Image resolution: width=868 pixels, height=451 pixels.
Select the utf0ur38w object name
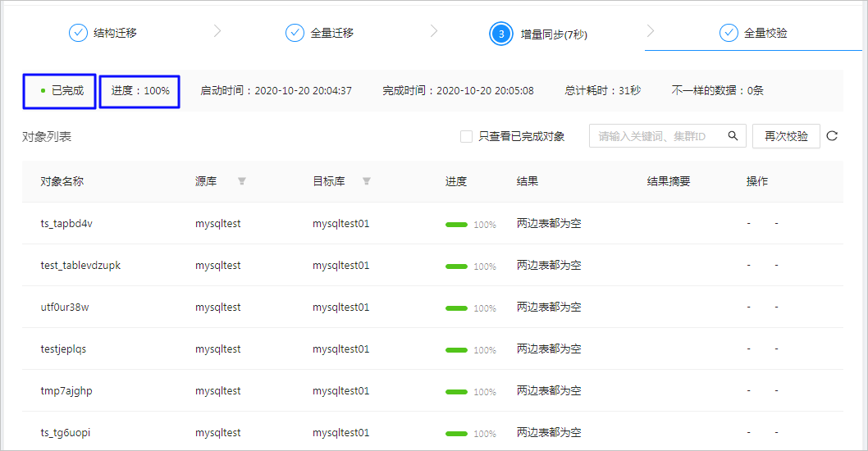pos(65,307)
